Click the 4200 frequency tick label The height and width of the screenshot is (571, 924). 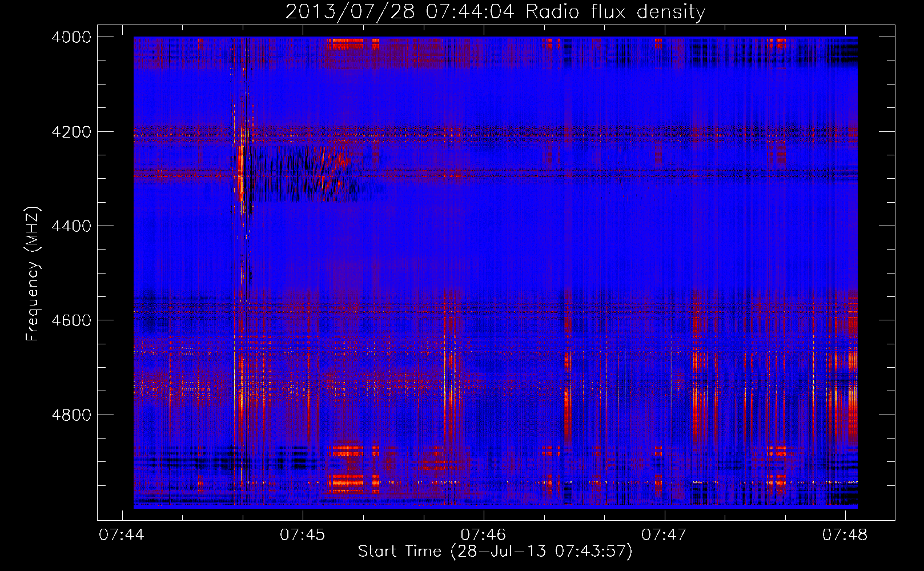71,132
